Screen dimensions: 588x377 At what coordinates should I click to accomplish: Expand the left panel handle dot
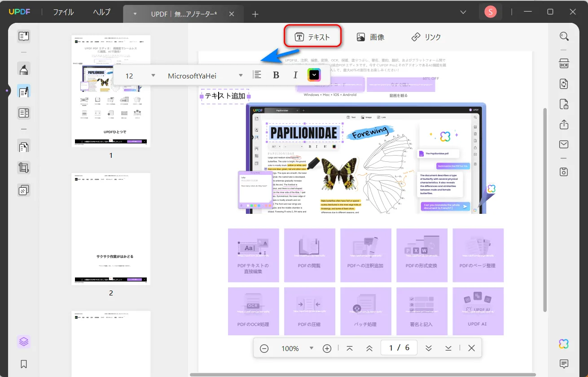click(x=7, y=91)
